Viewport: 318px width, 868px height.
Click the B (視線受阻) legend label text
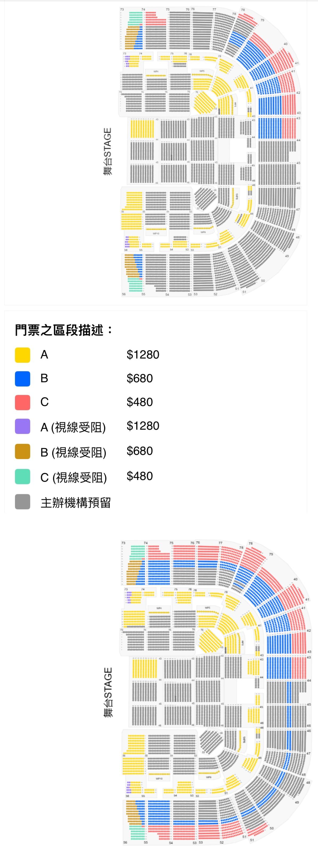click(x=73, y=452)
